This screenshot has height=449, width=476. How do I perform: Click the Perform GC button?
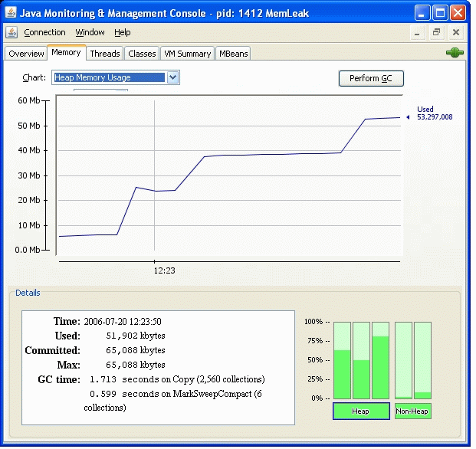pyautogui.click(x=371, y=79)
